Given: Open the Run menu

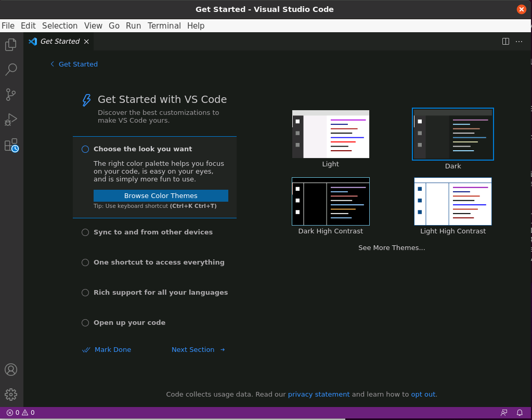Looking at the screenshot, I should pos(133,26).
